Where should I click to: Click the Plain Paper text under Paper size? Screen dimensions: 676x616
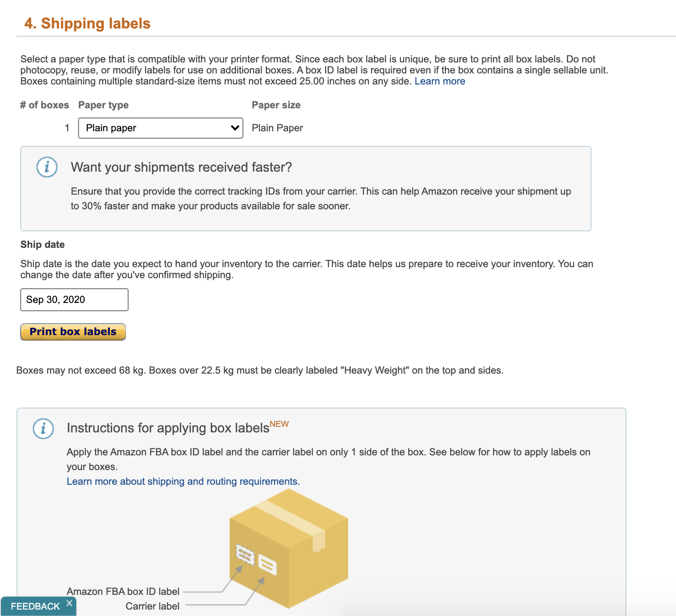pyautogui.click(x=277, y=128)
